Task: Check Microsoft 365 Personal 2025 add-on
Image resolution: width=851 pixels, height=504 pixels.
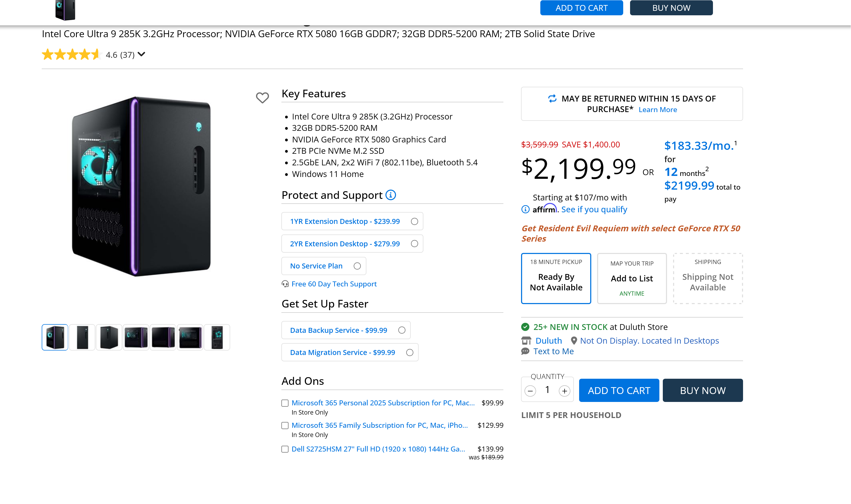Action: point(285,403)
